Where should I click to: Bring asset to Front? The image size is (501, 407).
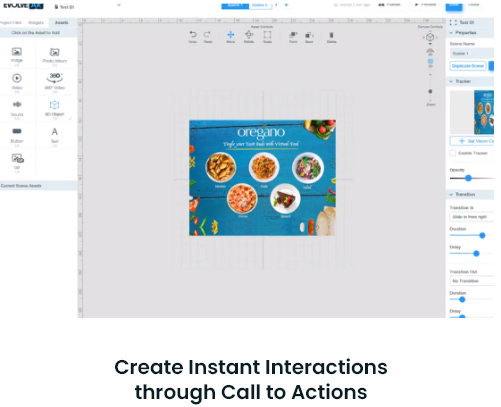click(293, 37)
